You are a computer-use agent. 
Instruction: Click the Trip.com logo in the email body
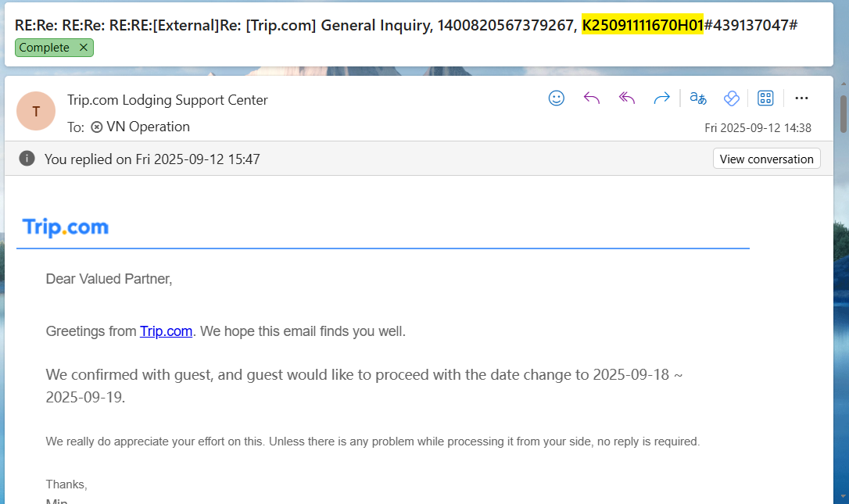(x=66, y=227)
